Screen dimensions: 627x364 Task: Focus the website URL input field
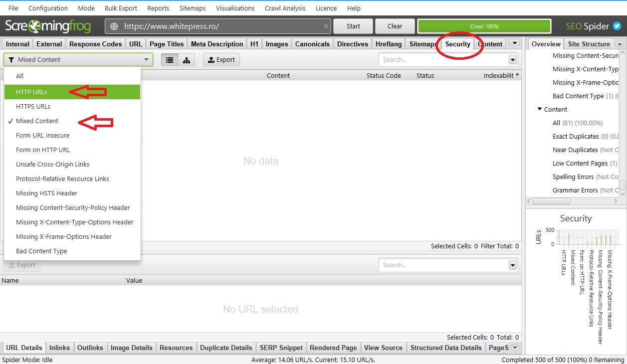tap(218, 26)
